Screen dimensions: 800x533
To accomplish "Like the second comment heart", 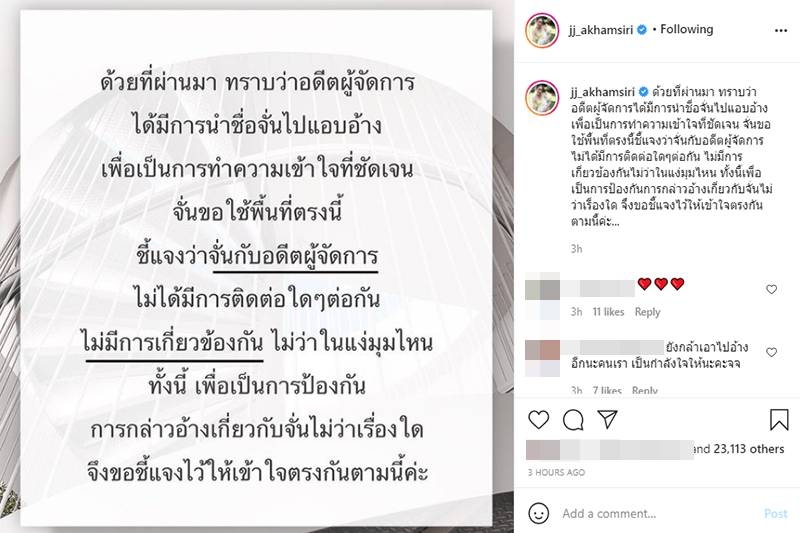I will coord(771,352).
